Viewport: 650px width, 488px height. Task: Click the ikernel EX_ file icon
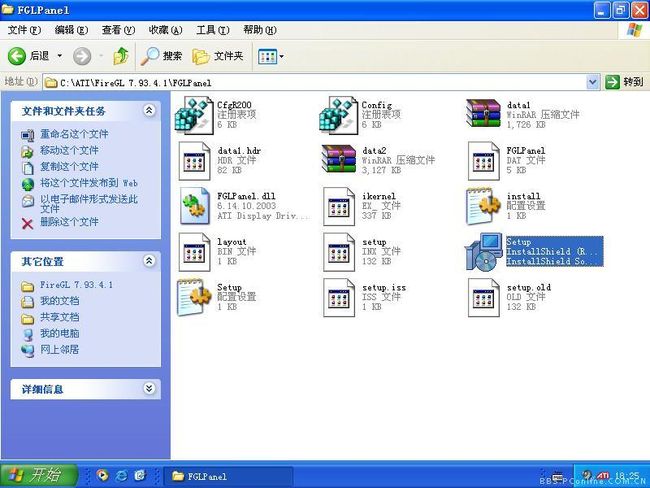[x=339, y=206]
